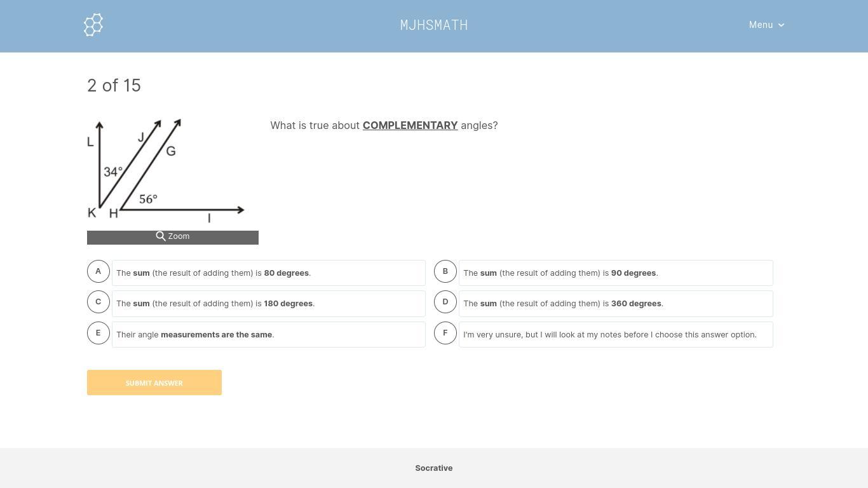Click the Socrative hexagon logo icon
This screenshot has width=868, height=488.
click(93, 25)
